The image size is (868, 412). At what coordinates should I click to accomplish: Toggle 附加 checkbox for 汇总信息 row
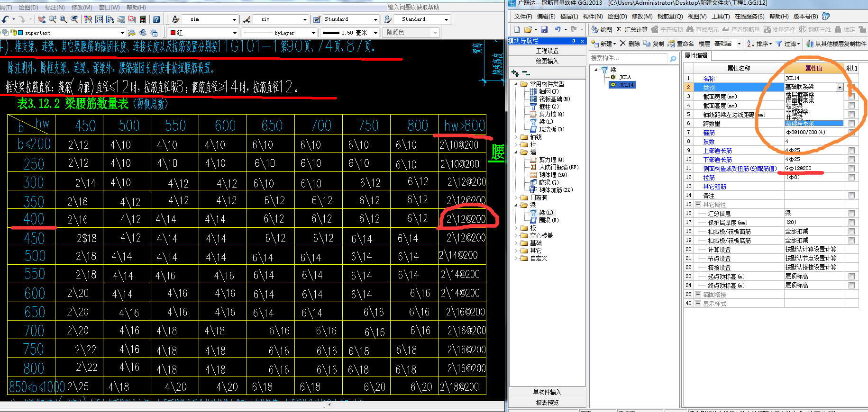click(x=851, y=213)
